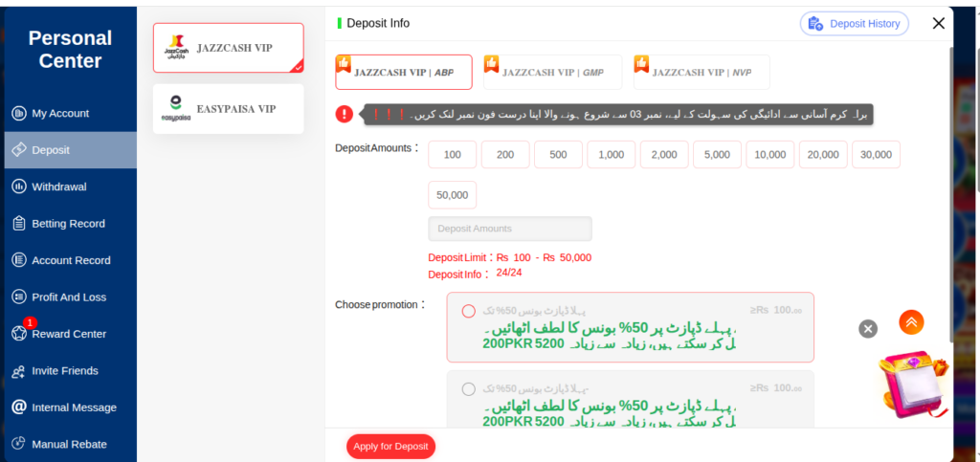Open Internal Message page
The image size is (980, 462).
71,407
